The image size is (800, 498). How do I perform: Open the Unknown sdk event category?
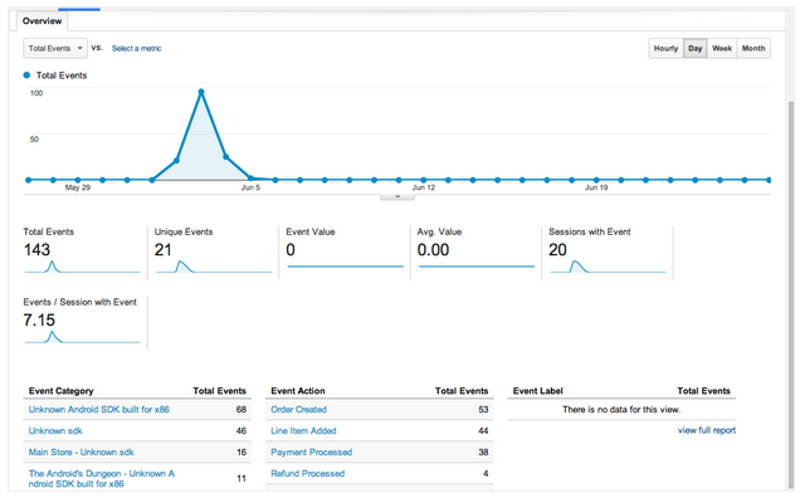(x=55, y=431)
